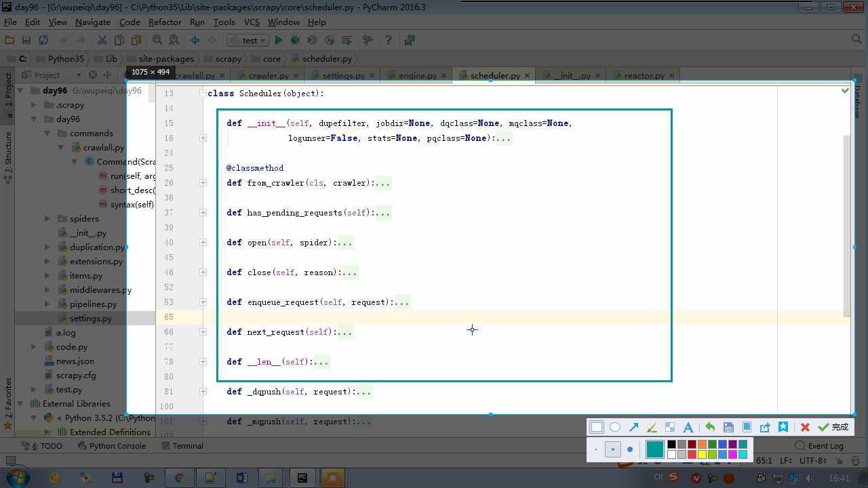Switch to the reactor.py tab
Image resolution: width=868 pixels, height=488 pixels.
point(644,75)
